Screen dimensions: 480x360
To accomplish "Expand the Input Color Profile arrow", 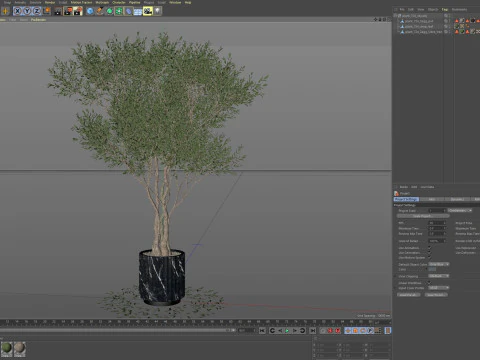I will (396, 288).
